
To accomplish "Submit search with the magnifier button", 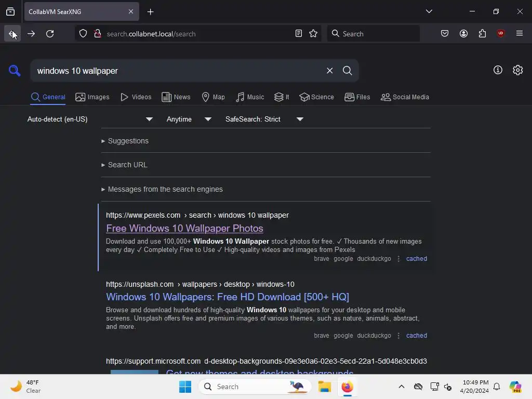I will tap(348, 71).
